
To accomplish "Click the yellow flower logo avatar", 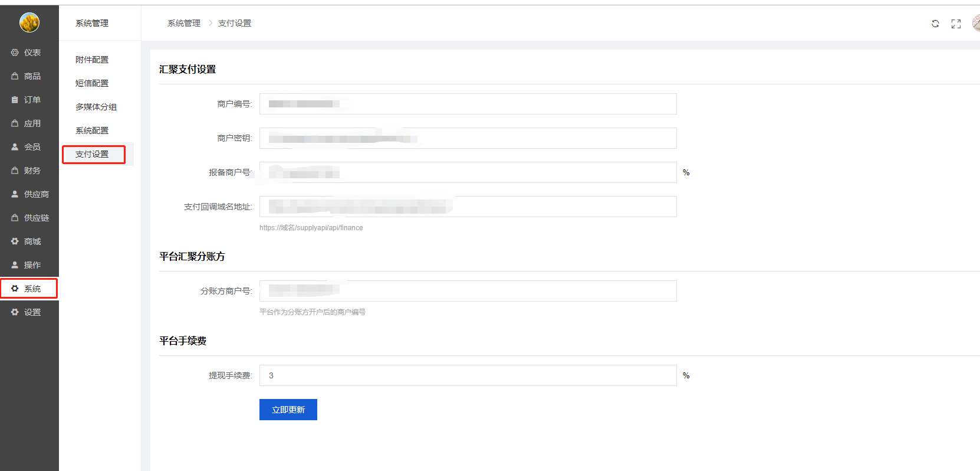I will (29, 23).
